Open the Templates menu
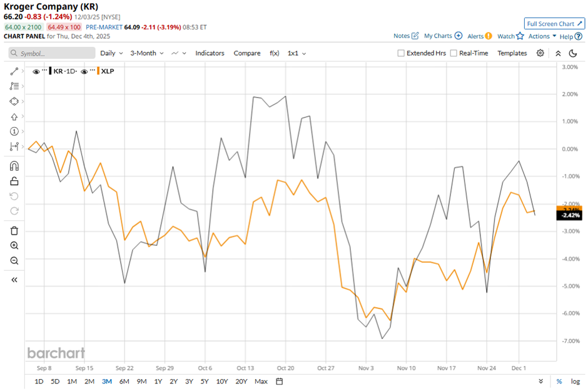 (512, 53)
